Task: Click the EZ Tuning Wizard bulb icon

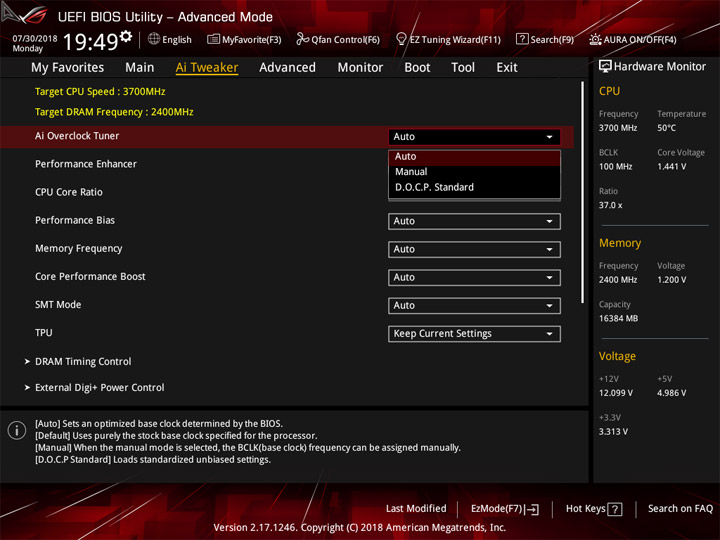Action: pos(401,39)
